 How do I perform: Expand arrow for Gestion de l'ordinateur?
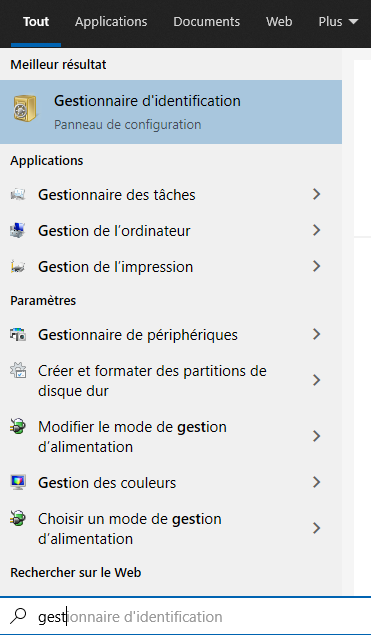click(317, 230)
